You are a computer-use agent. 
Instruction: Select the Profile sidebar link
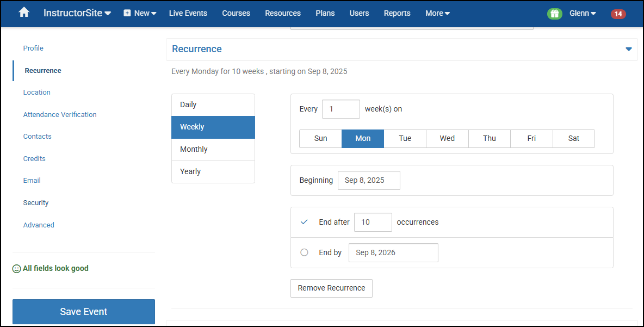pyautogui.click(x=33, y=48)
